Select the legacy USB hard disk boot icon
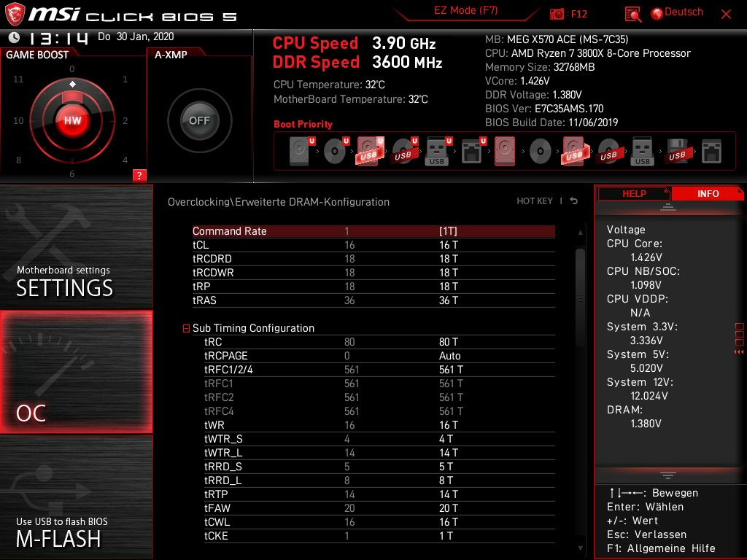 click(x=575, y=151)
